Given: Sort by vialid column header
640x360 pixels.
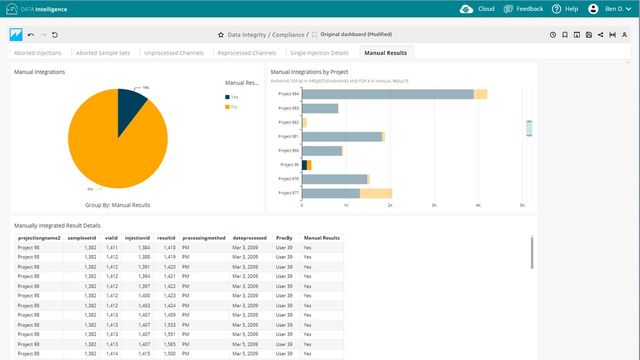Looking at the screenshot, I should coord(111,238).
